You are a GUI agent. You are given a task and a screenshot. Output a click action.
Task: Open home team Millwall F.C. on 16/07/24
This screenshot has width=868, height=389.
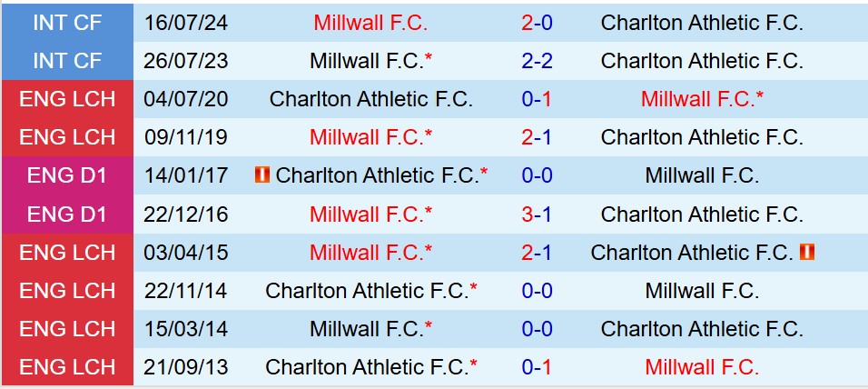[x=370, y=23]
